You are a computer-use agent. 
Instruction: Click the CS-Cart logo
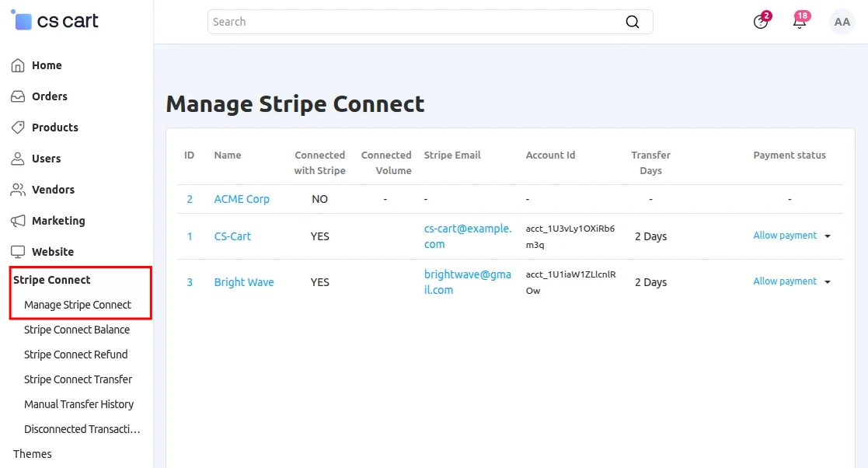pyautogui.click(x=54, y=20)
